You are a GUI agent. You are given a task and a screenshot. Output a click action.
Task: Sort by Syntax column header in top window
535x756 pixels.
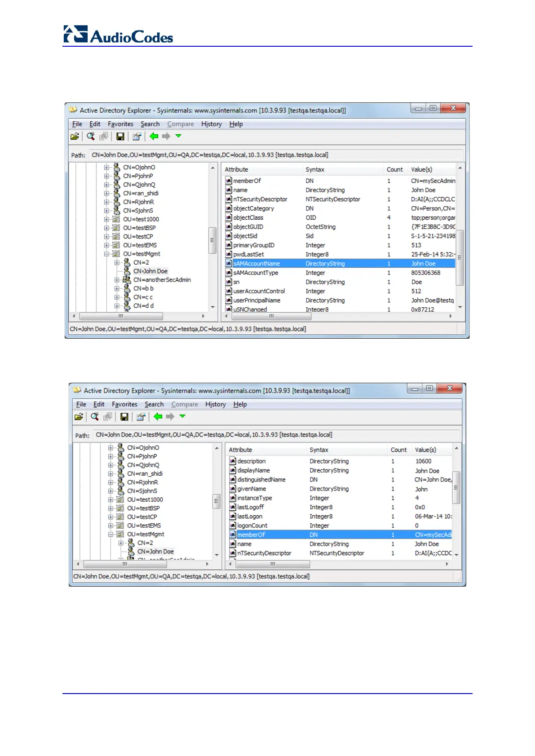coord(314,169)
